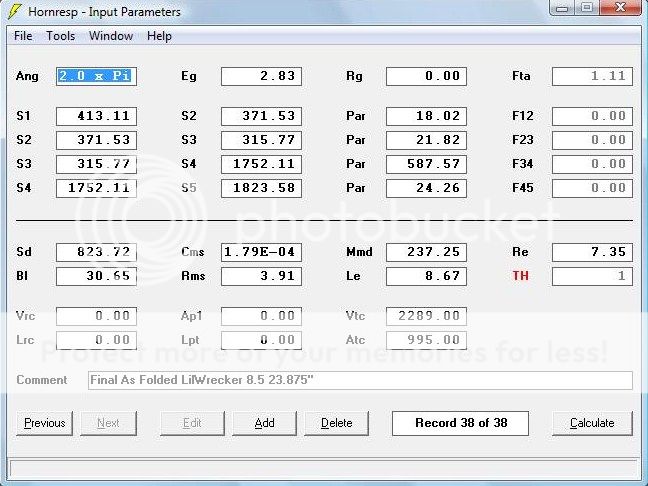Click the Record 38 of 38 indicator
Screen dimensions: 648x486
coord(460,423)
